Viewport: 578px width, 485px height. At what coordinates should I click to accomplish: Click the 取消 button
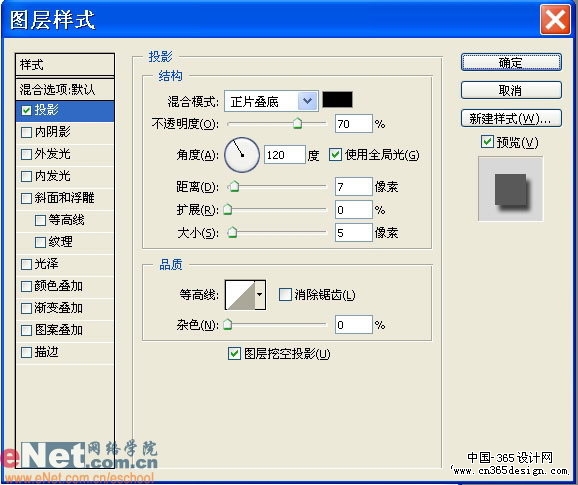point(511,90)
